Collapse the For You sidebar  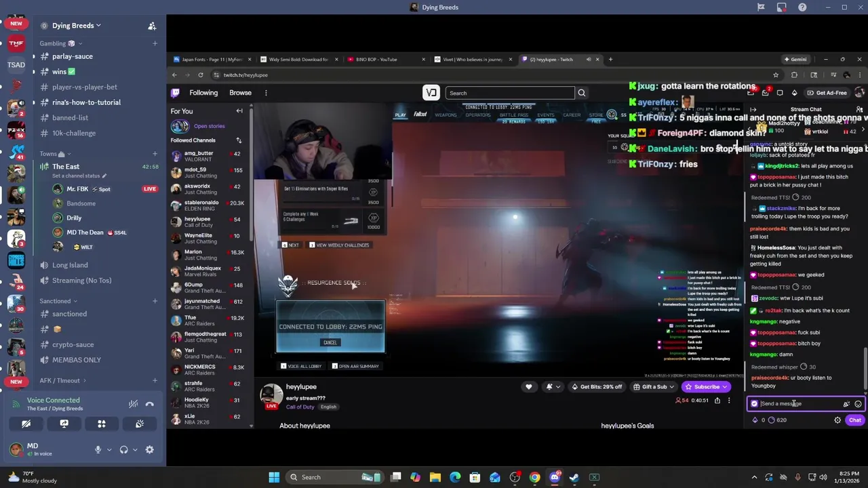click(x=239, y=111)
